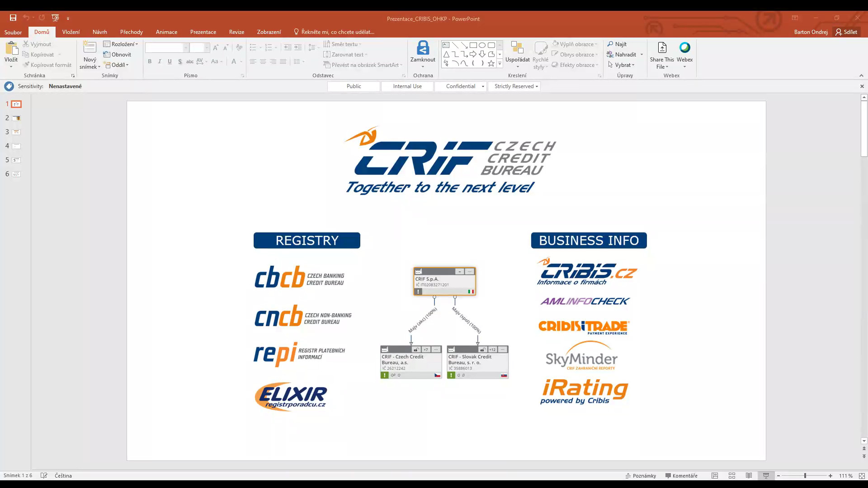Switch to Zobrazení ribbon tab
Viewport: 868px width, 488px height.
pyautogui.click(x=269, y=32)
